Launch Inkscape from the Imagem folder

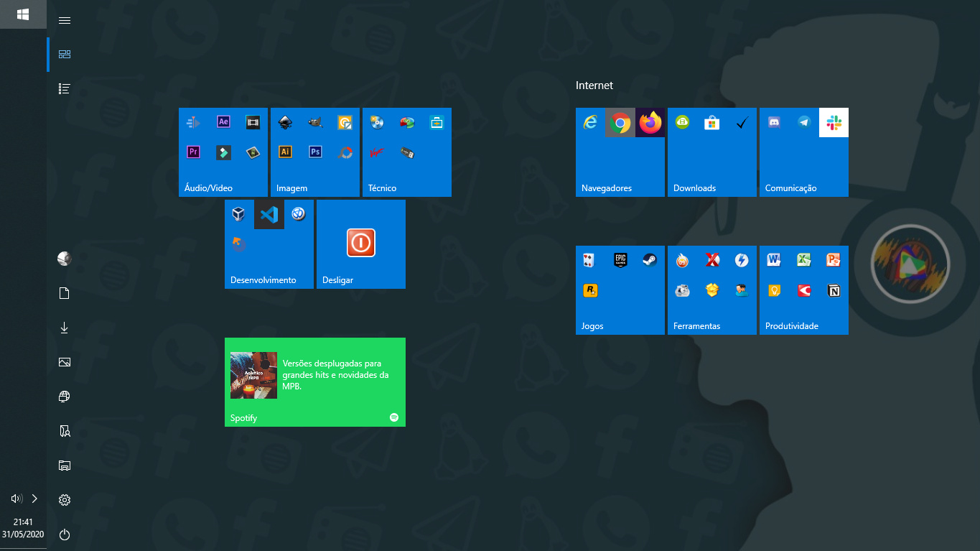click(x=285, y=122)
